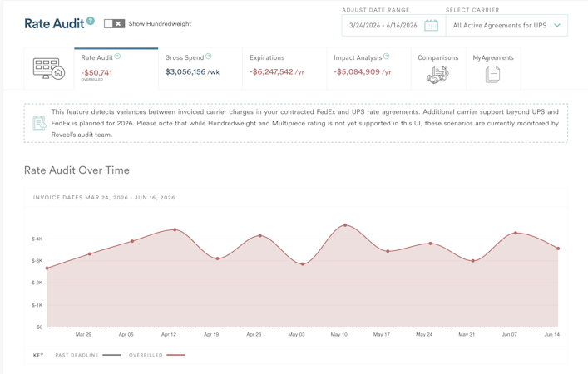Click the clipboard notice icon
This screenshot has height=374, width=588.
(39, 123)
